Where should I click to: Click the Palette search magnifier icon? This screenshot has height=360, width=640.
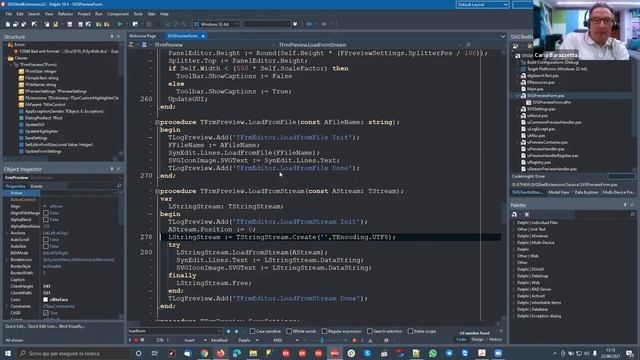click(x=633, y=214)
